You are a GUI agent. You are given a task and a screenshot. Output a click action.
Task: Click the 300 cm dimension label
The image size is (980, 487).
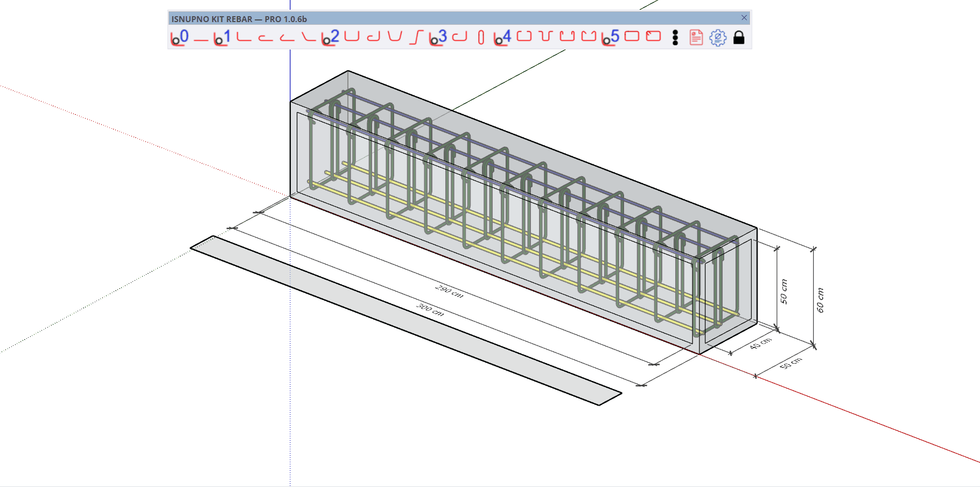430,310
